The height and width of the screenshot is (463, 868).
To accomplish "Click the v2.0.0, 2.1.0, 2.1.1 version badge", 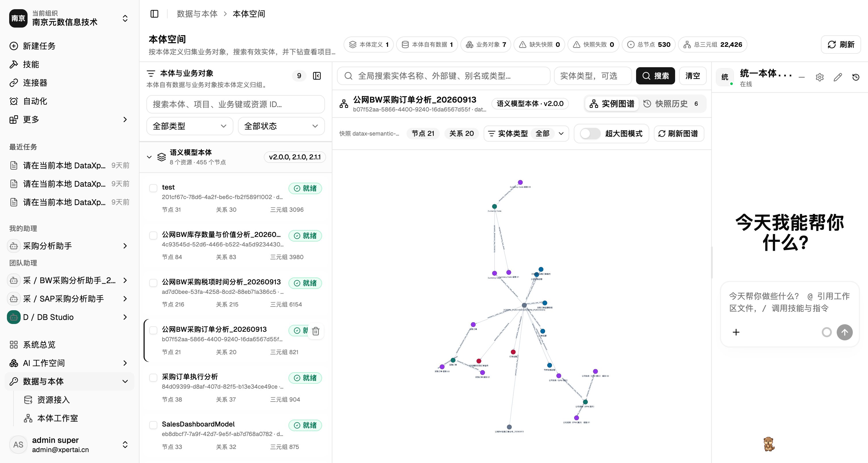I will coord(294,157).
